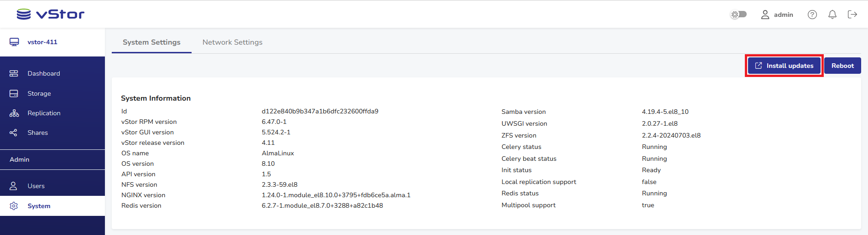Open the admin user profile
Screen dimensions: 868x235
(x=777, y=15)
